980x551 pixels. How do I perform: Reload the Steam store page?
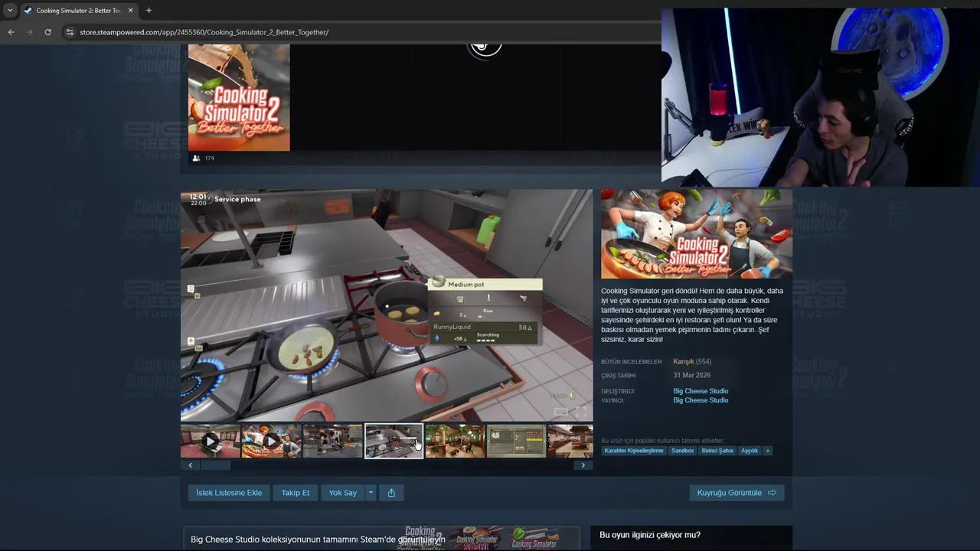(x=47, y=32)
